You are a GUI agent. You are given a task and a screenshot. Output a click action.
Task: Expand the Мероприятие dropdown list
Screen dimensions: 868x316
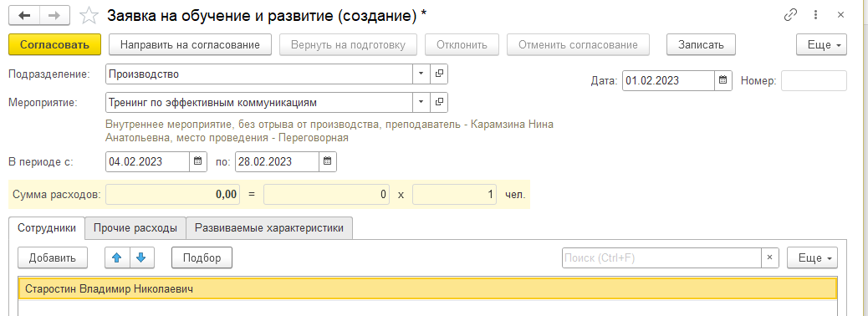click(421, 102)
